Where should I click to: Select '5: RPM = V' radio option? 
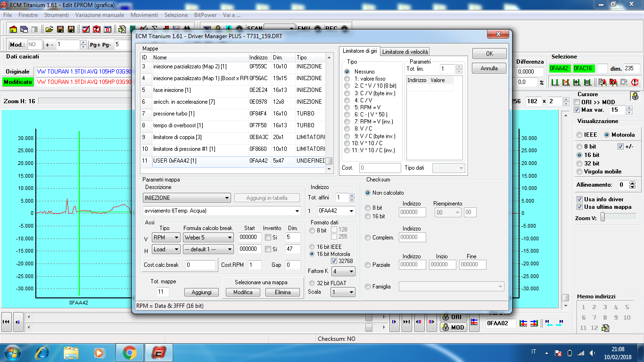click(x=347, y=107)
